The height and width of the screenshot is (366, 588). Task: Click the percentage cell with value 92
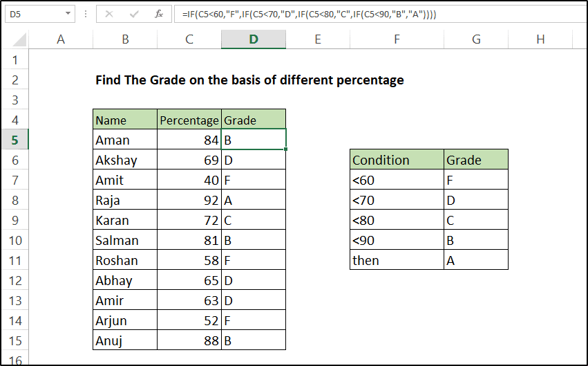coord(189,200)
